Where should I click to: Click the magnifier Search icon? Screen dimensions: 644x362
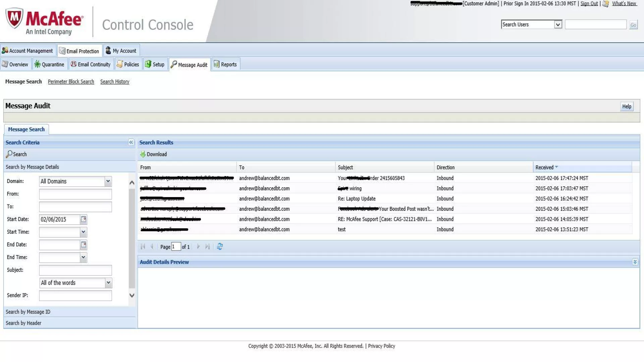click(x=9, y=154)
